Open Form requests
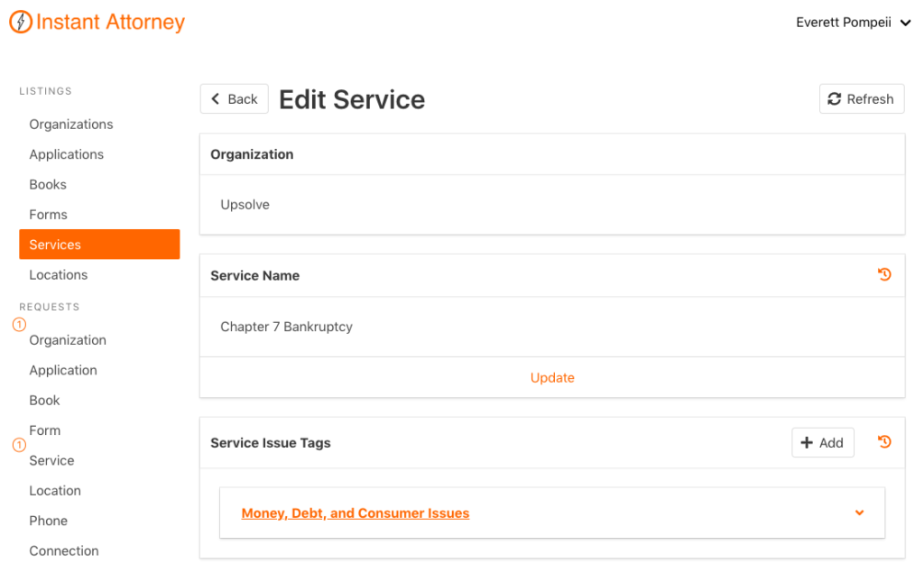The width and height of the screenshot is (924, 573). [45, 430]
